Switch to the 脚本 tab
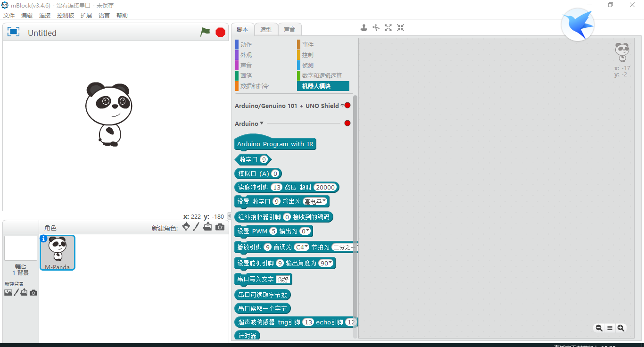 (242, 29)
